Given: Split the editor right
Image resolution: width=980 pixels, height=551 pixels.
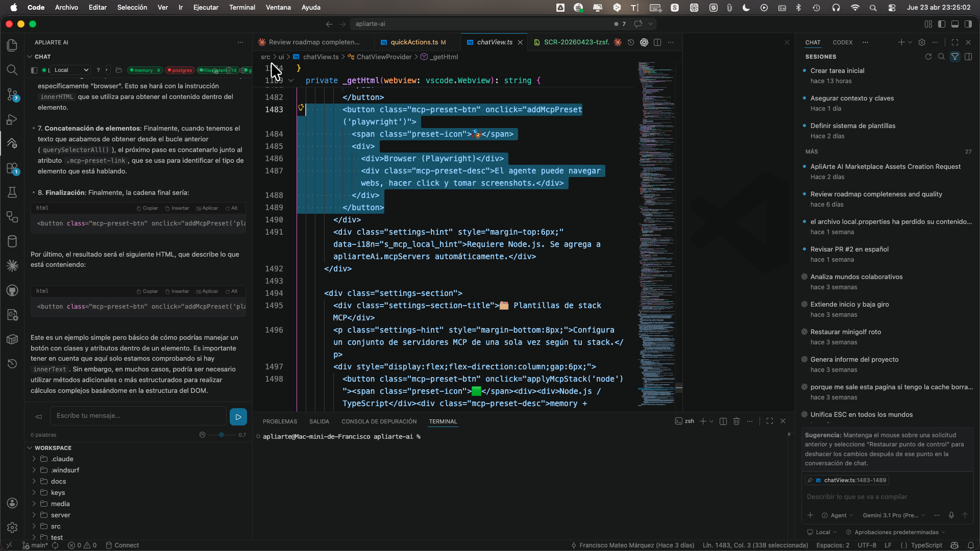Looking at the screenshot, I should point(657,42).
